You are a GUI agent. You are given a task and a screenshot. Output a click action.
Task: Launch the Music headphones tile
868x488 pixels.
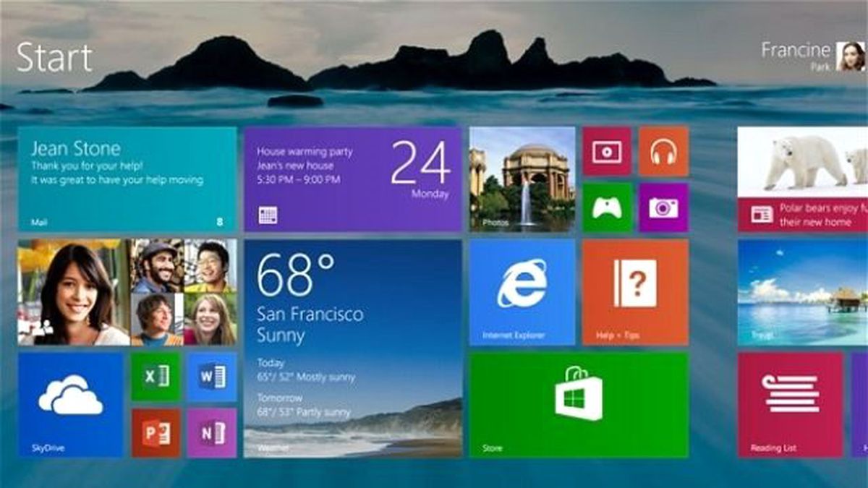point(663,152)
